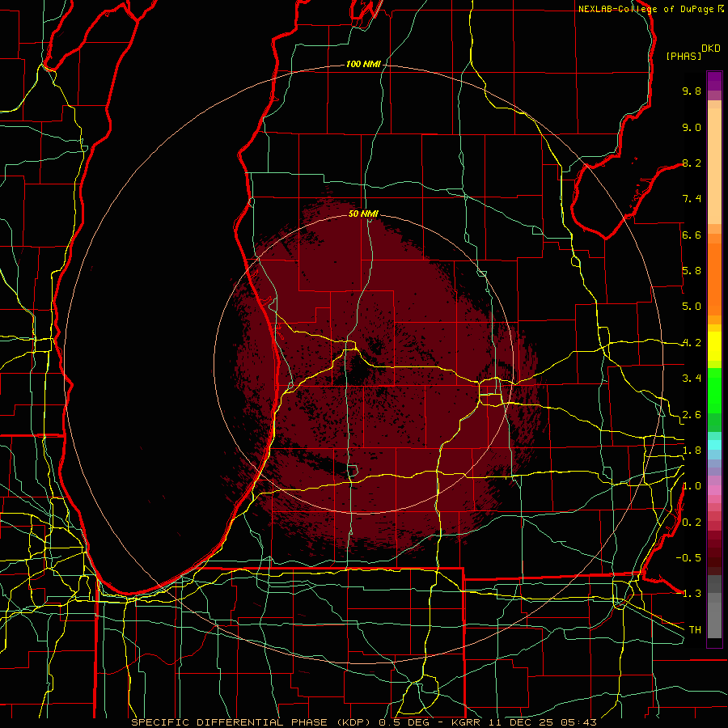Click the 05:43 timestamp in the caption
The image size is (728, 728).
[581, 722]
